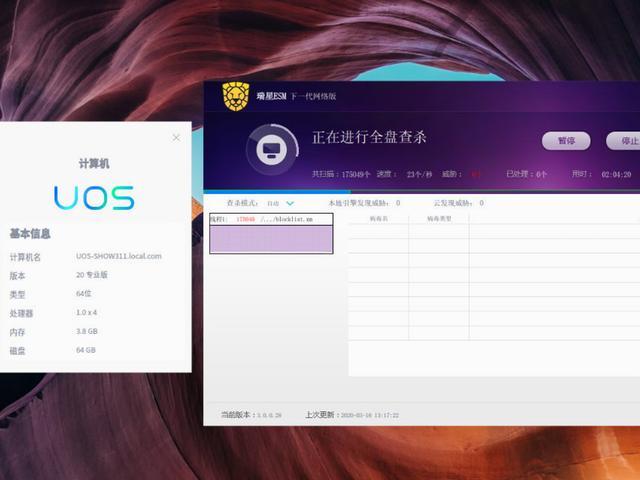This screenshot has width=640, height=480.
Task: Click the UOS logo in 计算机 window
Action: tap(94, 198)
